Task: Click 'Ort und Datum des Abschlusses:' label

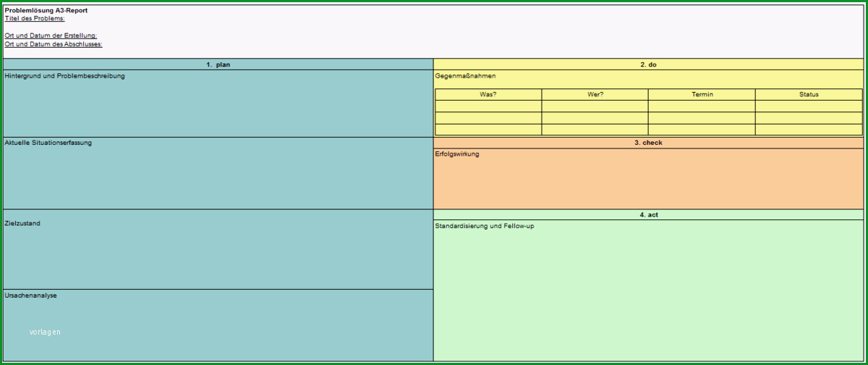Action: [x=54, y=44]
